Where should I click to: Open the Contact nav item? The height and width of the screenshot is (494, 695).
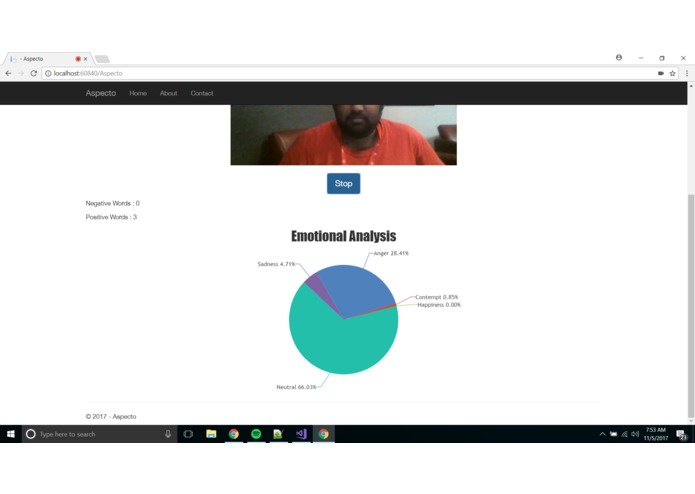tap(202, 93)
